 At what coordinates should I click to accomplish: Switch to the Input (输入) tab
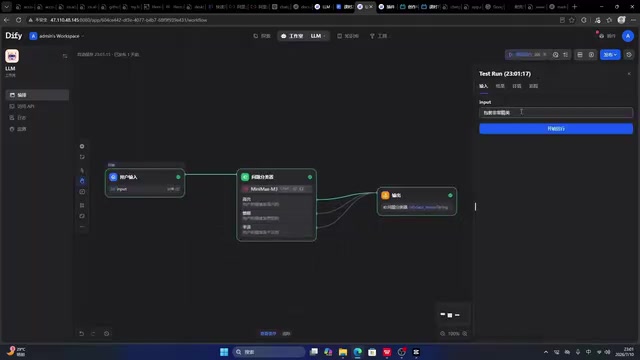click(x=483, y=86)
